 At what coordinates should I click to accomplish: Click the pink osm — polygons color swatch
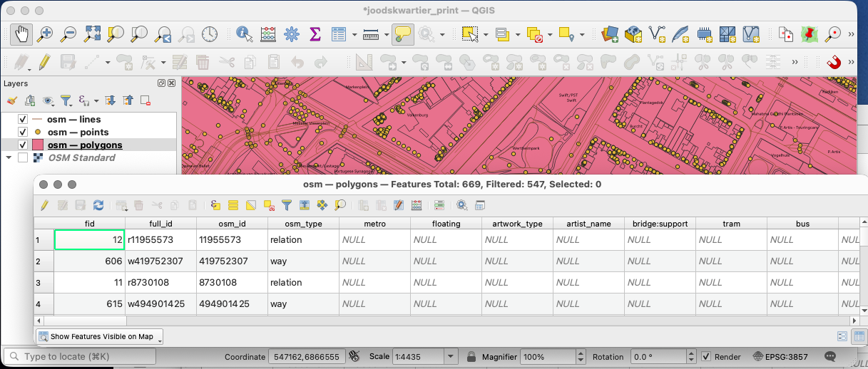(x=38, y=145)
